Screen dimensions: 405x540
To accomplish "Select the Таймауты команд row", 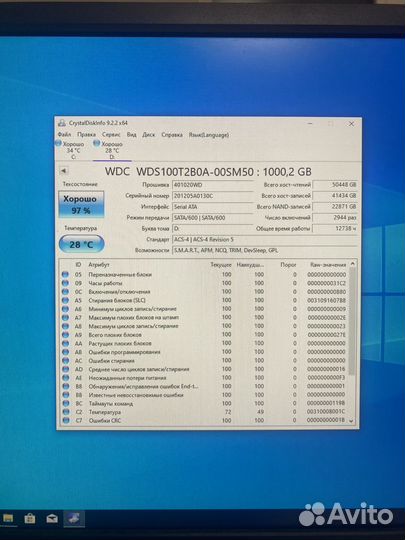I will coord(204,403).
